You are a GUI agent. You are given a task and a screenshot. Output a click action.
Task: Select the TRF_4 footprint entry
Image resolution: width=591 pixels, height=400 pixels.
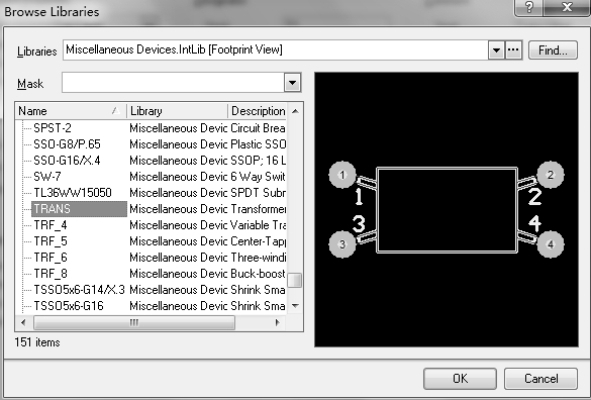tap(51, 225)
